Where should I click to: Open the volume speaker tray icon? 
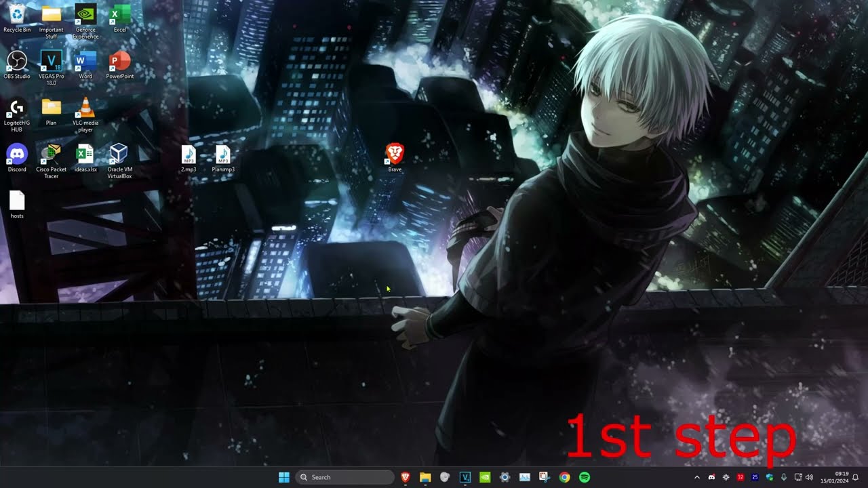coord(809,477)
